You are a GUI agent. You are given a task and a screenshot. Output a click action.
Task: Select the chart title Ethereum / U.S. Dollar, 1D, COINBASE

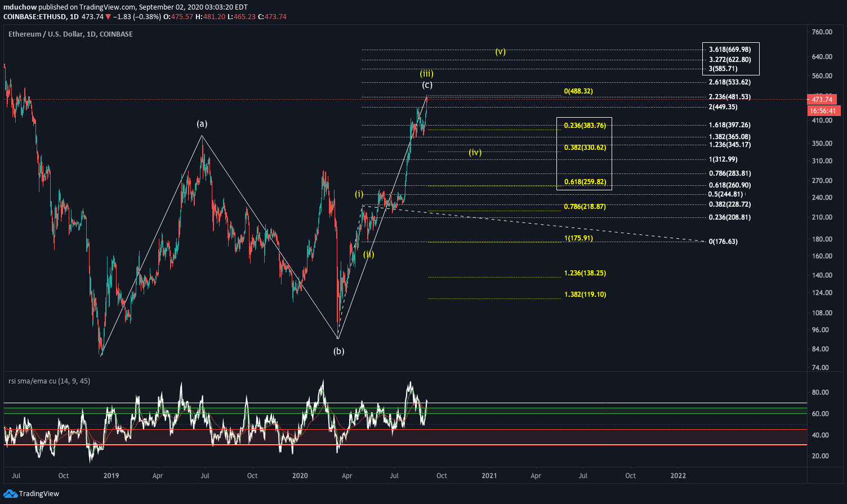(x=70, y=34)
